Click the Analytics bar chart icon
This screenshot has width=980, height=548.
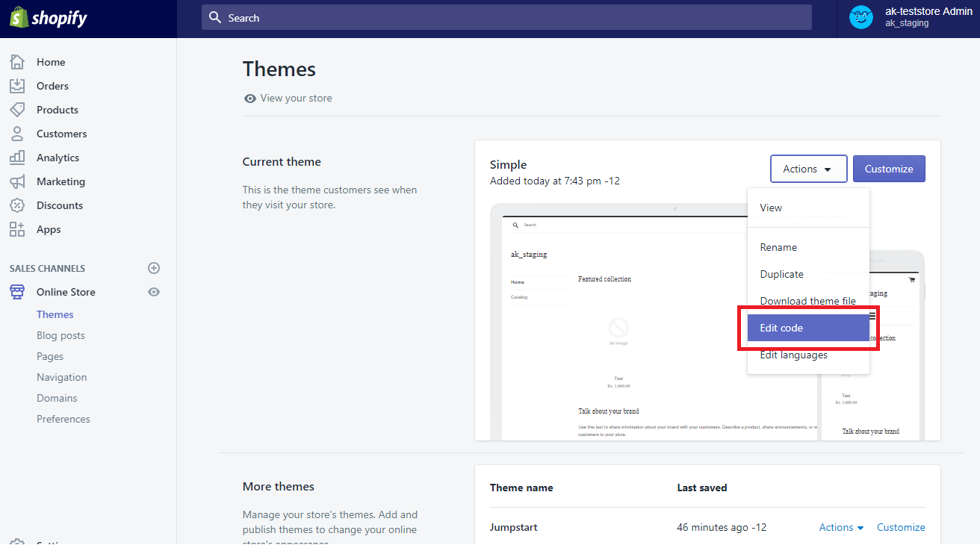click(17, 158)
